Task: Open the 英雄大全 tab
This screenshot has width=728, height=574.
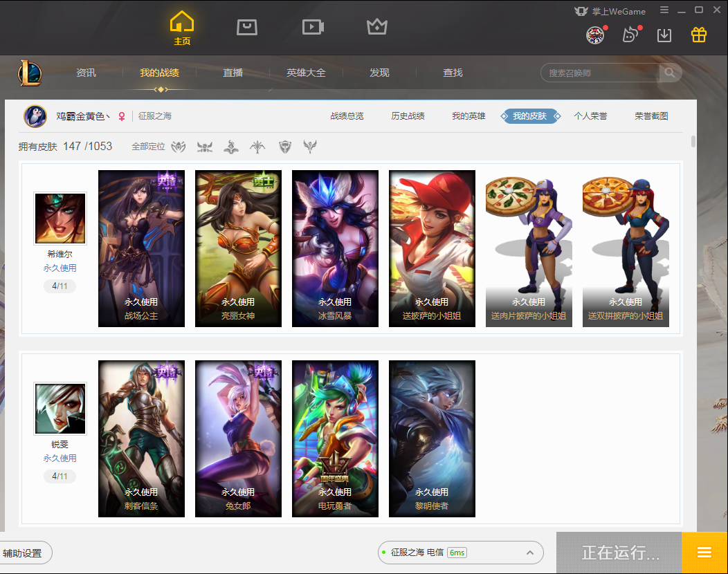Action: pos(306,73)
